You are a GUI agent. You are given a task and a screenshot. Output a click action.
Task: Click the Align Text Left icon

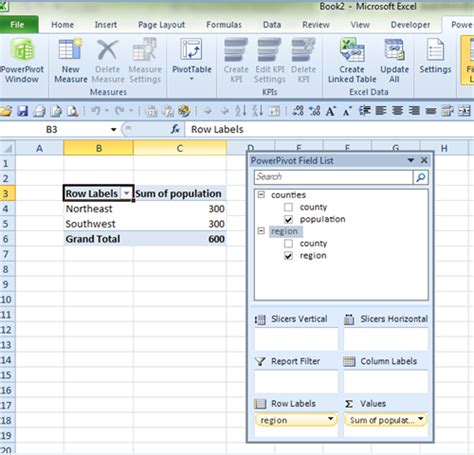coord(381,111)
